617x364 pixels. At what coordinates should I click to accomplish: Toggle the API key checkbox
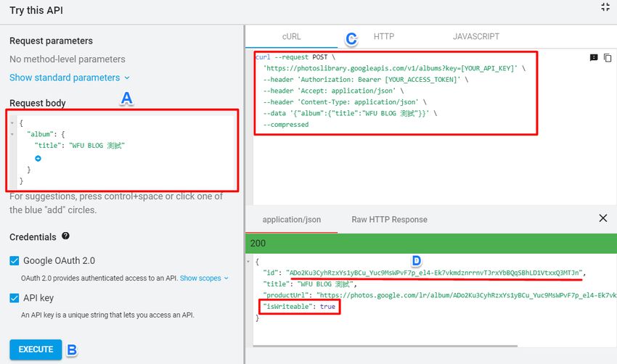point(15,298)
